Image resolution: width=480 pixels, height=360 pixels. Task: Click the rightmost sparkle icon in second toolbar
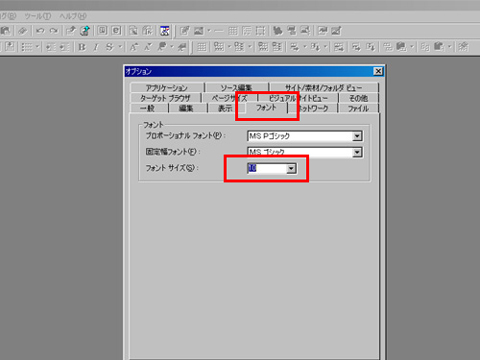pyautogui.click(x=463, y=47)
